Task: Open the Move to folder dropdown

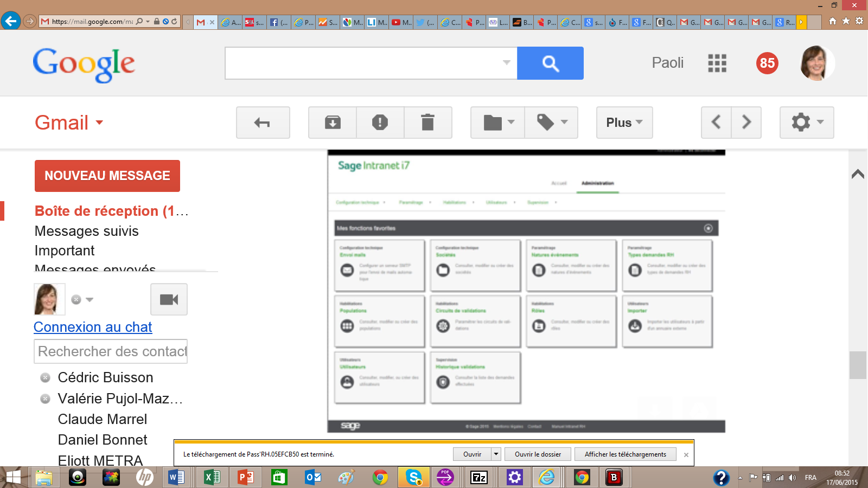Action: coord(498,123)
